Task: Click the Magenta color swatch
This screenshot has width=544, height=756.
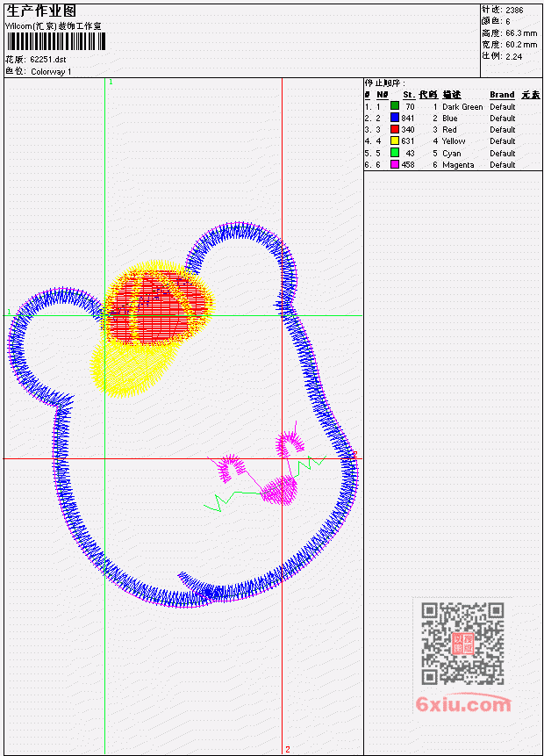Action: coord(395,164)
